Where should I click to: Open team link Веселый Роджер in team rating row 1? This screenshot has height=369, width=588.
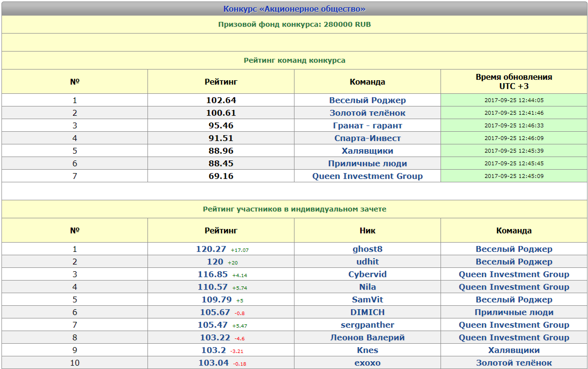coord(367,100)
